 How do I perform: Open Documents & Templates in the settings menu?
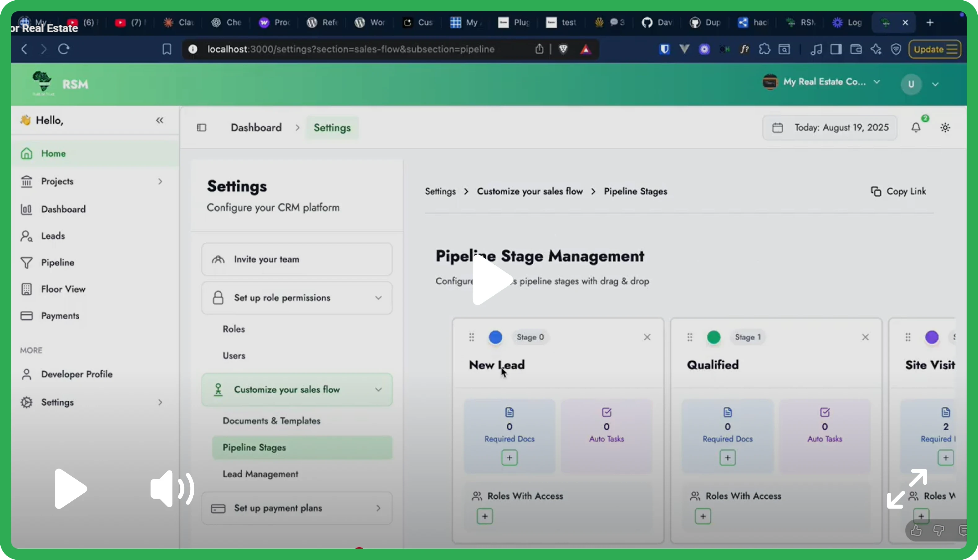pos(271,420)
